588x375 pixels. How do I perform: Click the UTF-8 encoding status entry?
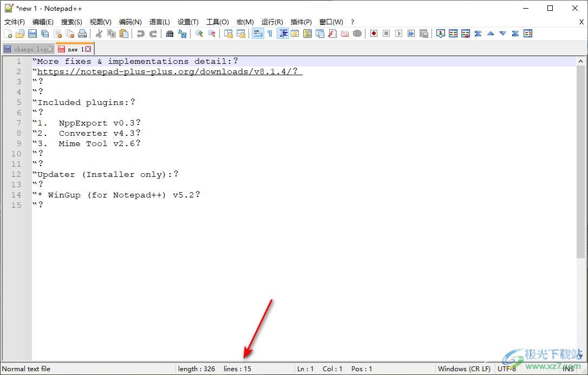tap(507, 369)
